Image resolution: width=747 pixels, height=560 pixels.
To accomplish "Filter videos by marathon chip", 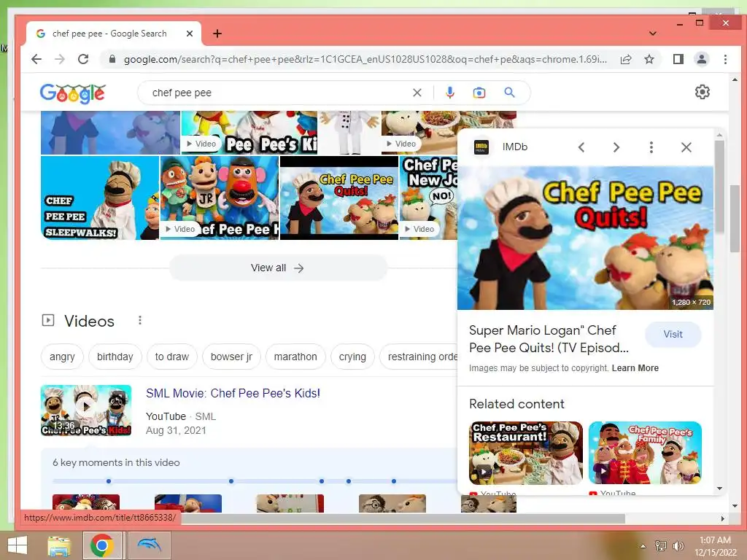I will click(295, 357).
